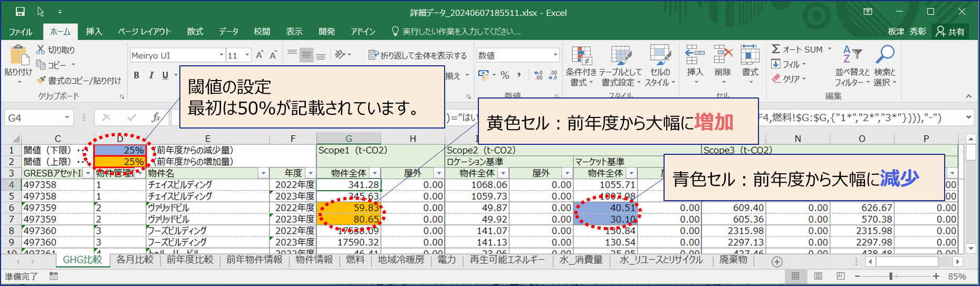
Task: Click macro record icon in status bar
Action: 53,276
